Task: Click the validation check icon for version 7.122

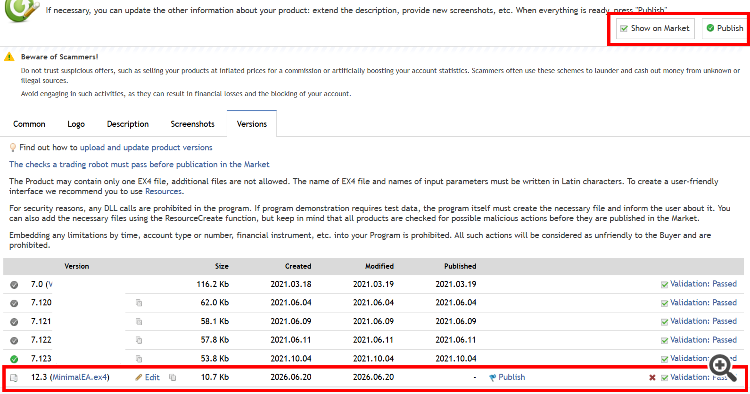Action: pyautogui.click(x=664, y=340)
